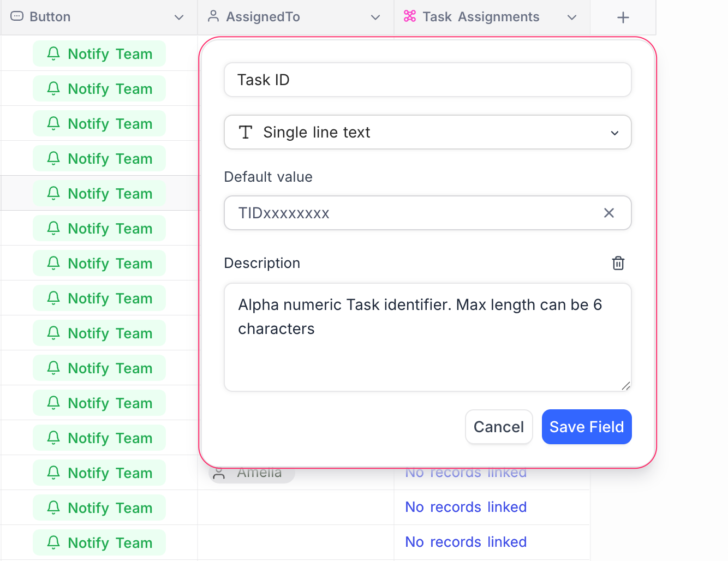Open the Single line text field type dropdown

pos(614,133)
